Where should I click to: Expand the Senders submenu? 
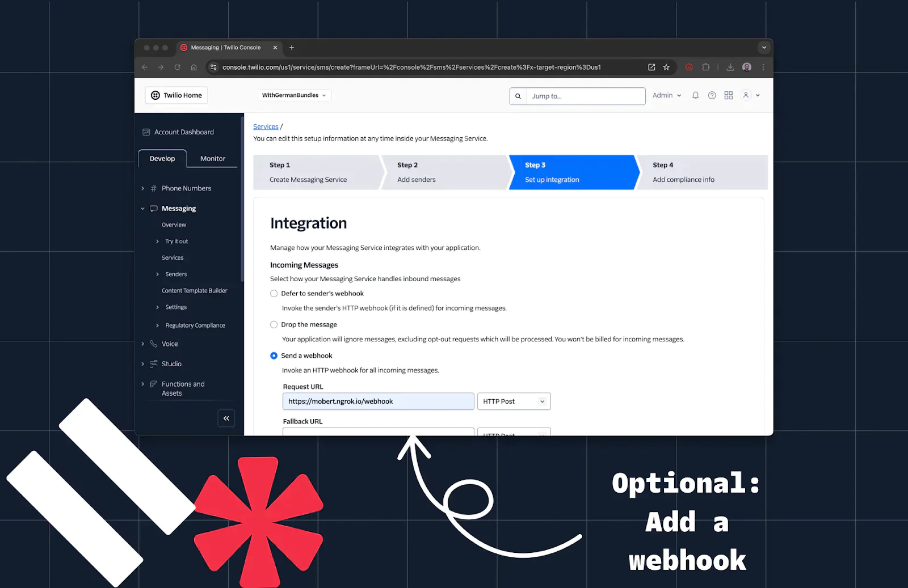point(158,274)
